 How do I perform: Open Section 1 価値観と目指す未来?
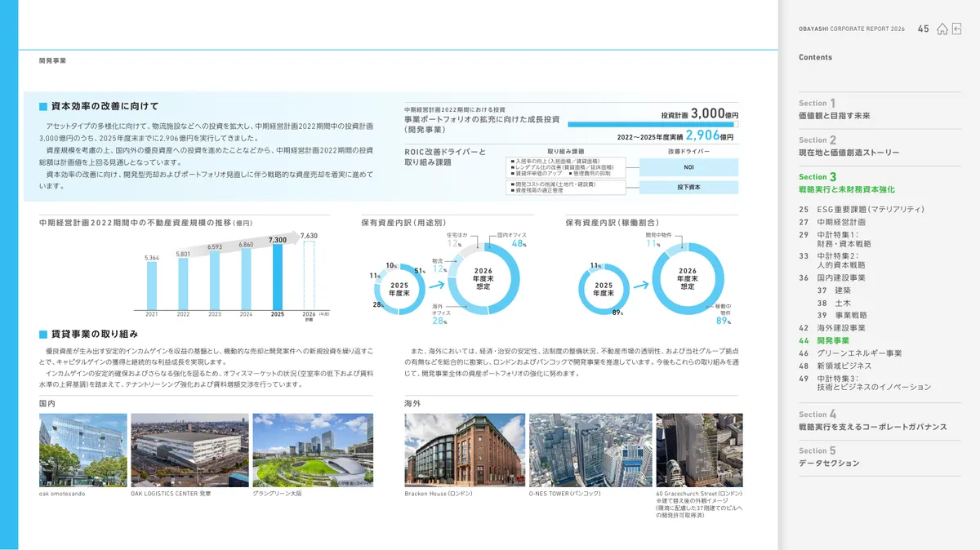[x=834, y=109]
